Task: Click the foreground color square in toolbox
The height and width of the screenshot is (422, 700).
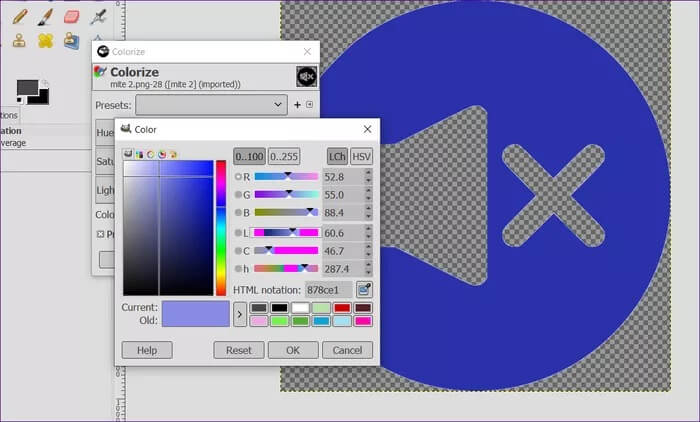Action: pyautogui.click(x=27, y=88)
